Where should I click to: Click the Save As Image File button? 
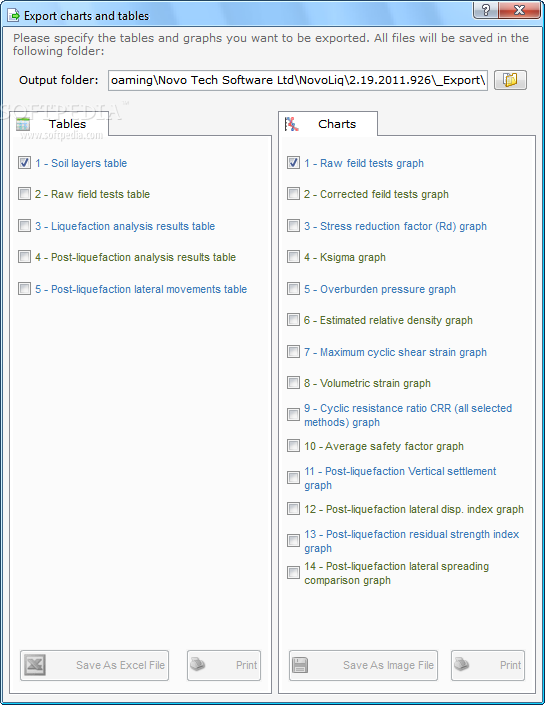pyautogui.click(x=363, y=665)
